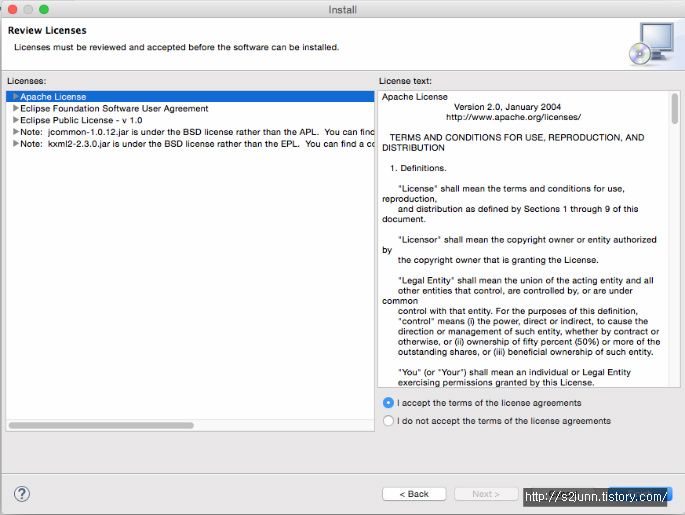This screenshot has width=685, height=515.
Task: Click the apache.org licenses URL text
Action: pos(513,117)
